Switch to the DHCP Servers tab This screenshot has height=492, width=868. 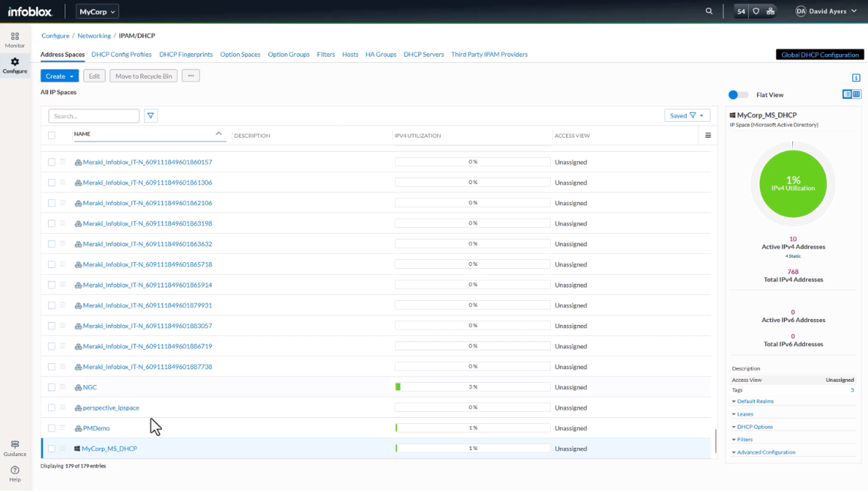click(423, 54)
